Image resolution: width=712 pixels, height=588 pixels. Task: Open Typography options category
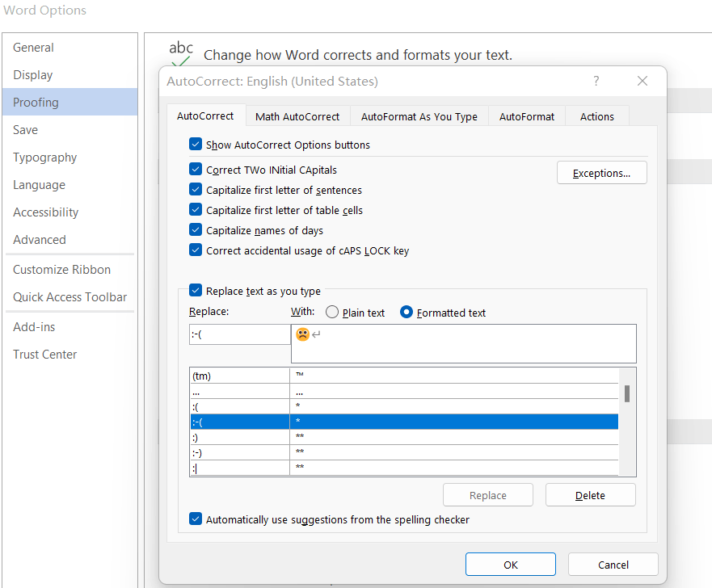coord(70,157)
